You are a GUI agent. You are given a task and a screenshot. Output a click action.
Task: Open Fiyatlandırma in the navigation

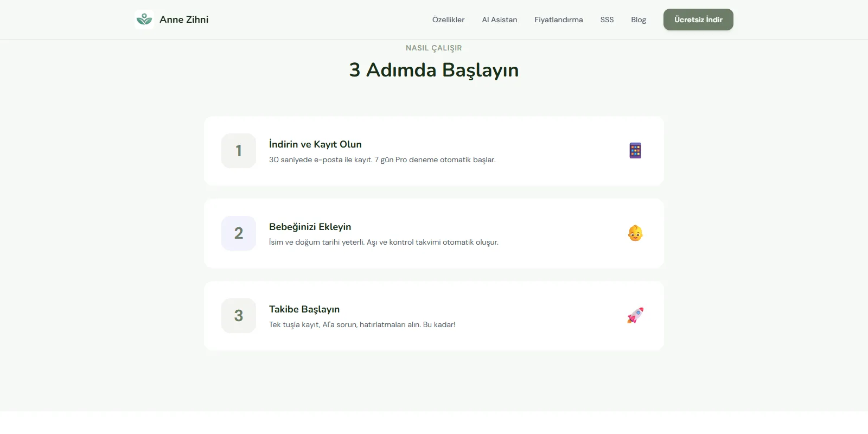point(559,20)
